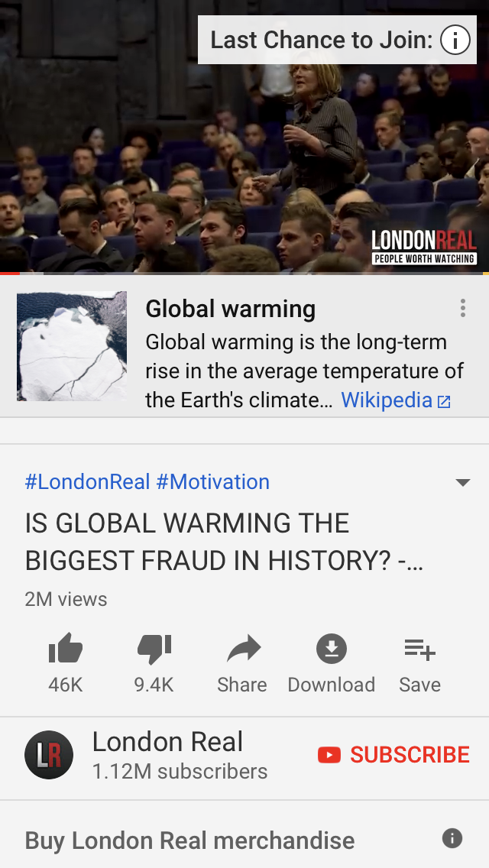
Task: Open the #Motivation hashtag
Action: (x=212, y=481)
